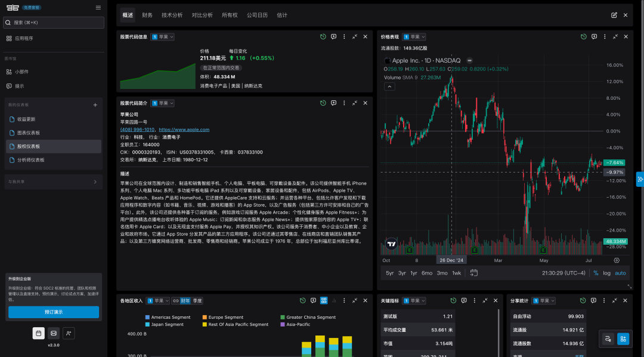This screenshot has height=357, width=644.
Task: Refresh the 分享统计 widget
Action: coord(583,301)
